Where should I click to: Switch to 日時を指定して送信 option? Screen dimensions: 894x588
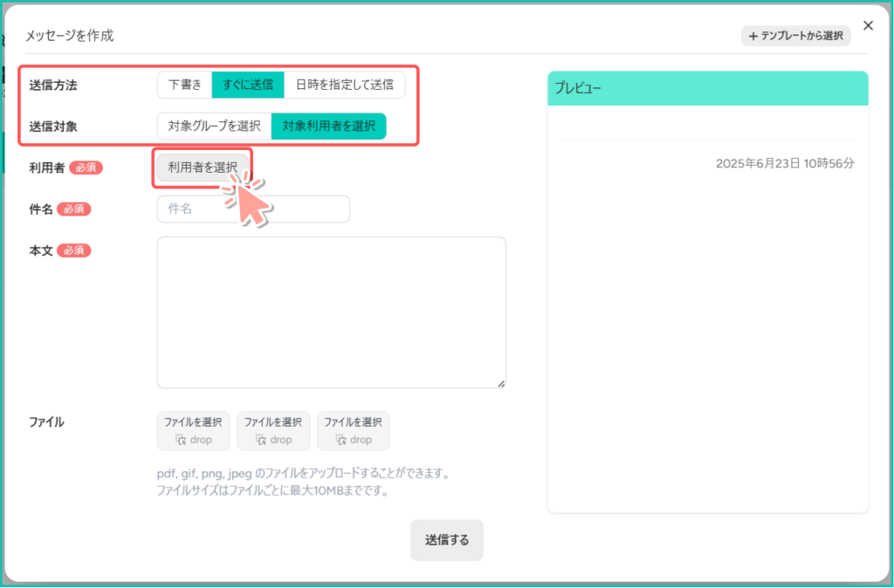point(344,85)
